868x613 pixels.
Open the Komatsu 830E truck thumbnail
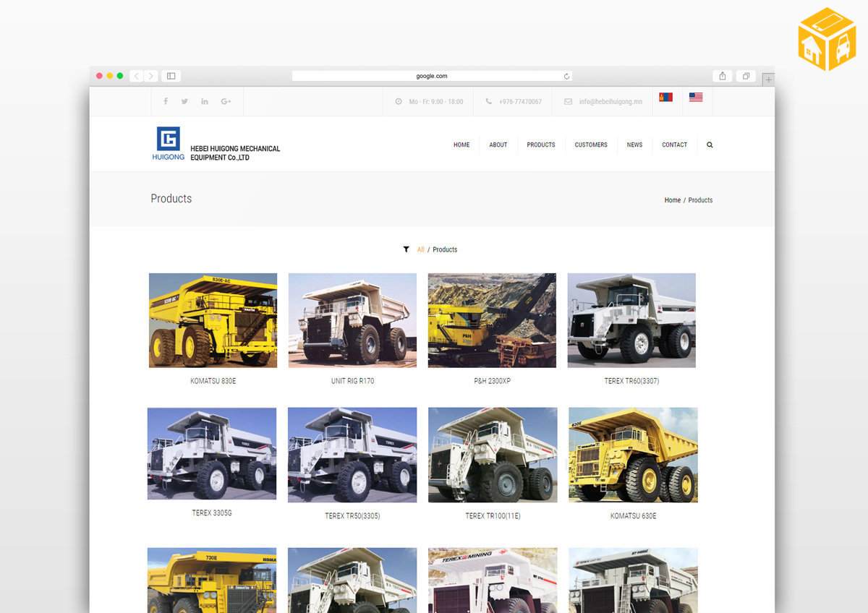coord(213,320)
